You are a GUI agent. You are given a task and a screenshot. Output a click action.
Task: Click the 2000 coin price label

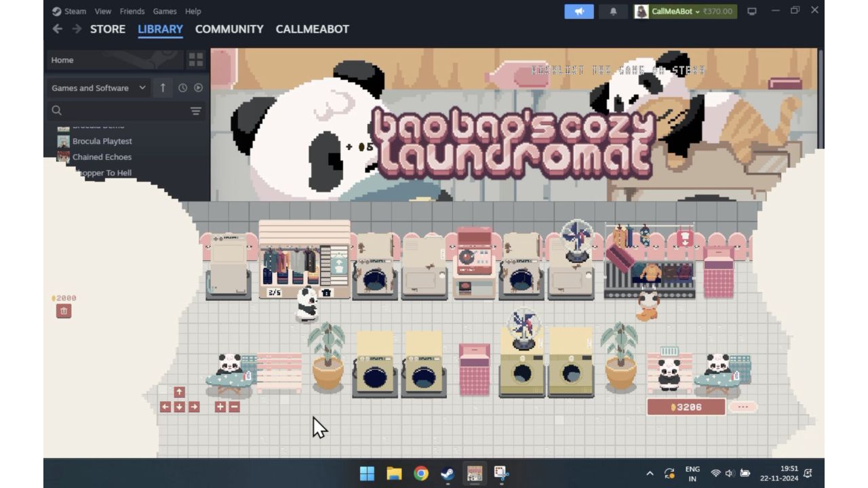[x=64, y=298]
